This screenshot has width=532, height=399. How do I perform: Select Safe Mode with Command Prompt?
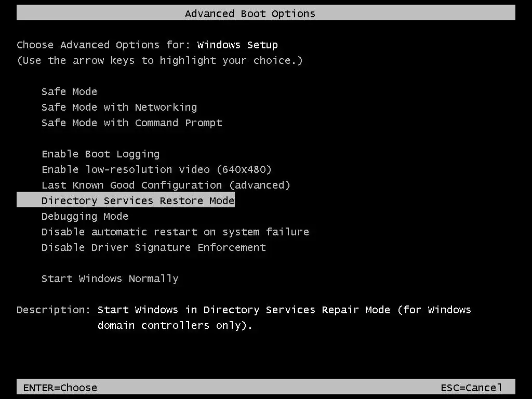pyautogui.click(x=131, y=123)
